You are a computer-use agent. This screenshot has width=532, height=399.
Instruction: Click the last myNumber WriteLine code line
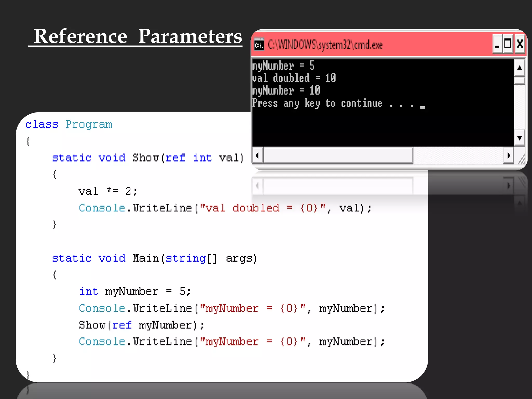point(232,342)
